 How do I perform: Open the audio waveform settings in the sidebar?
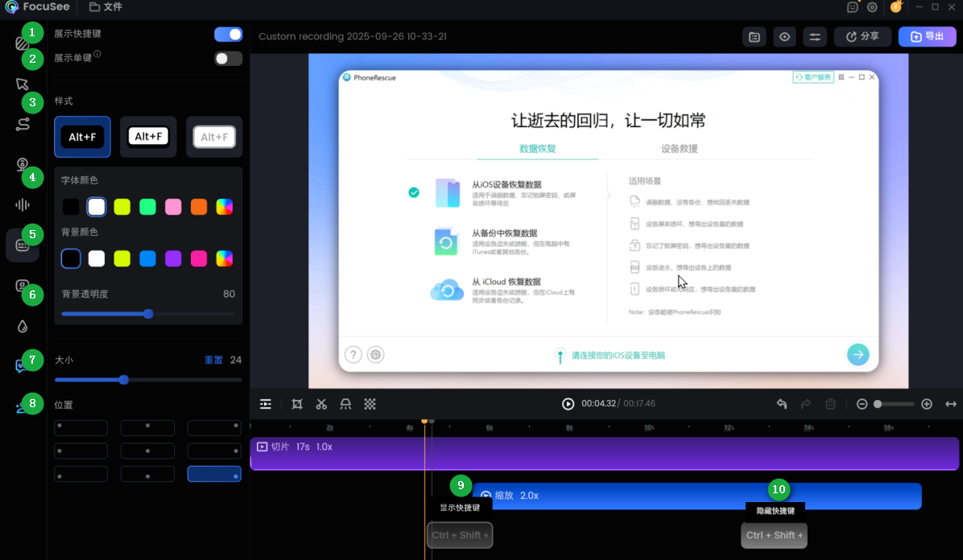[22, 205]
